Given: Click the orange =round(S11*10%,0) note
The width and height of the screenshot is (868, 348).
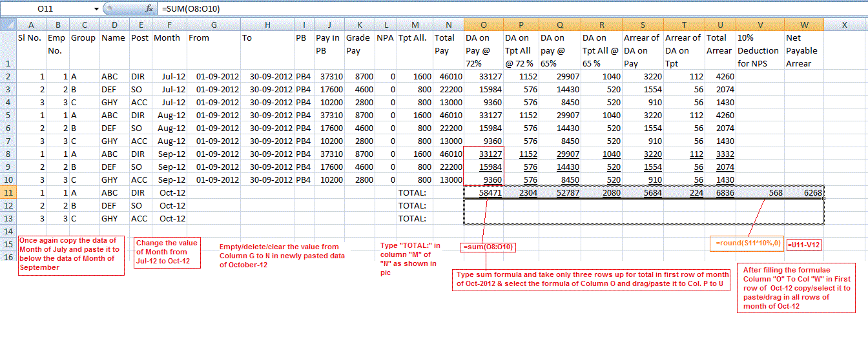Looking at the screenshot, I should (749, 244).
